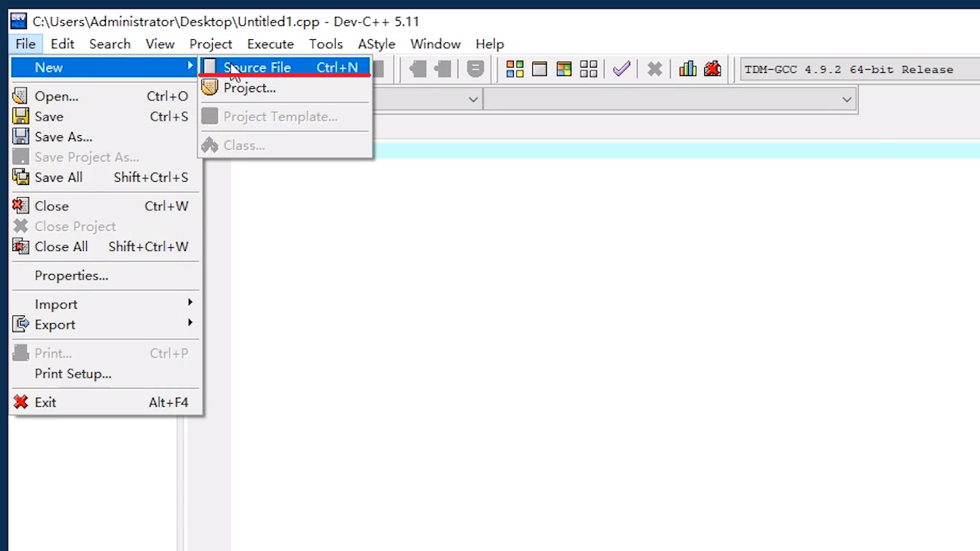Open the Help menu
Screen dimensions: 980x551
click(x=489, y=44)
